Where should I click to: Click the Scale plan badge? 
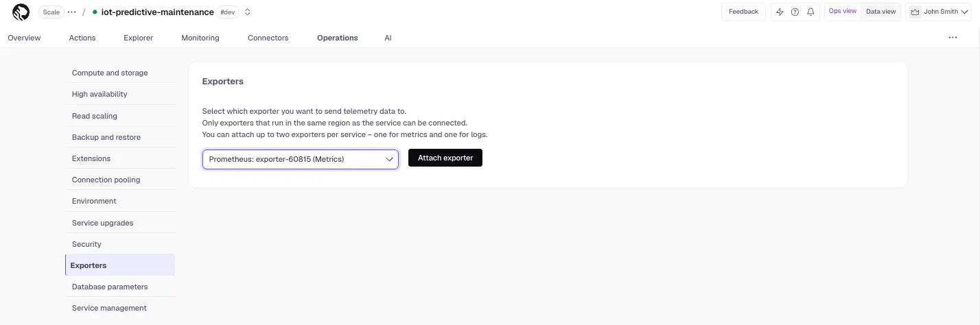pyautogui.click(x=51, y=12)
